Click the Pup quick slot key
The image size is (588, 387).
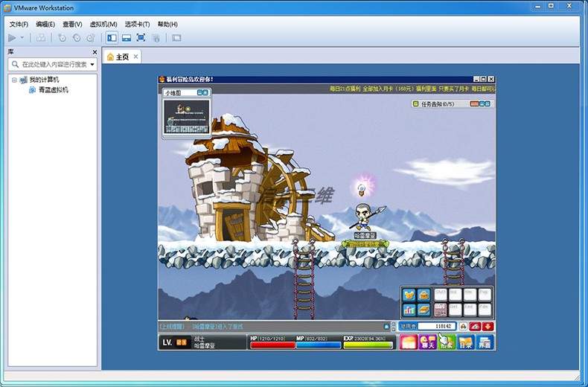pos(485,295)
